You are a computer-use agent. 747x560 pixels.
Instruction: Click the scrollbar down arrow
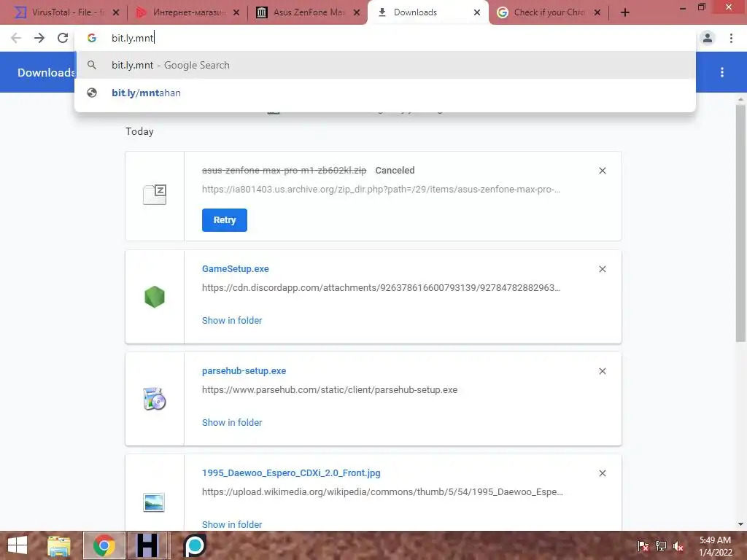(x=740, y=524)
